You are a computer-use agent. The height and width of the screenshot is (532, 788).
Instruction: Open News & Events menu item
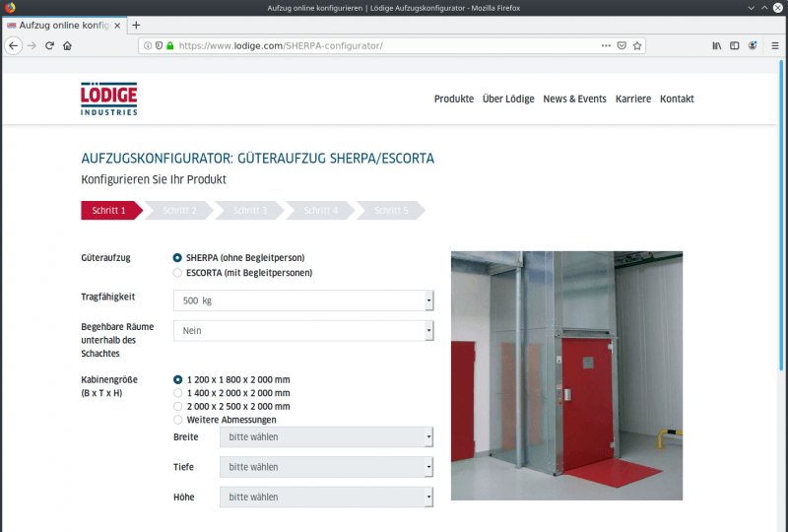click(x=574, y=100)
